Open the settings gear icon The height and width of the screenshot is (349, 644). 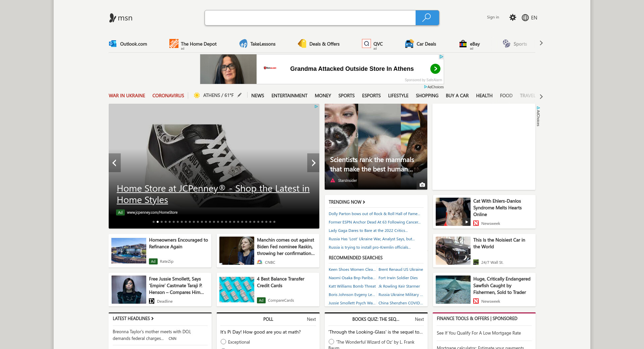(513, 17)
